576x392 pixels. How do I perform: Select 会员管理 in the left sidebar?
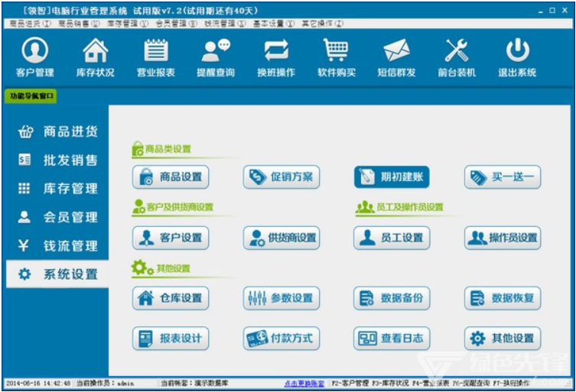pos(57,217)
